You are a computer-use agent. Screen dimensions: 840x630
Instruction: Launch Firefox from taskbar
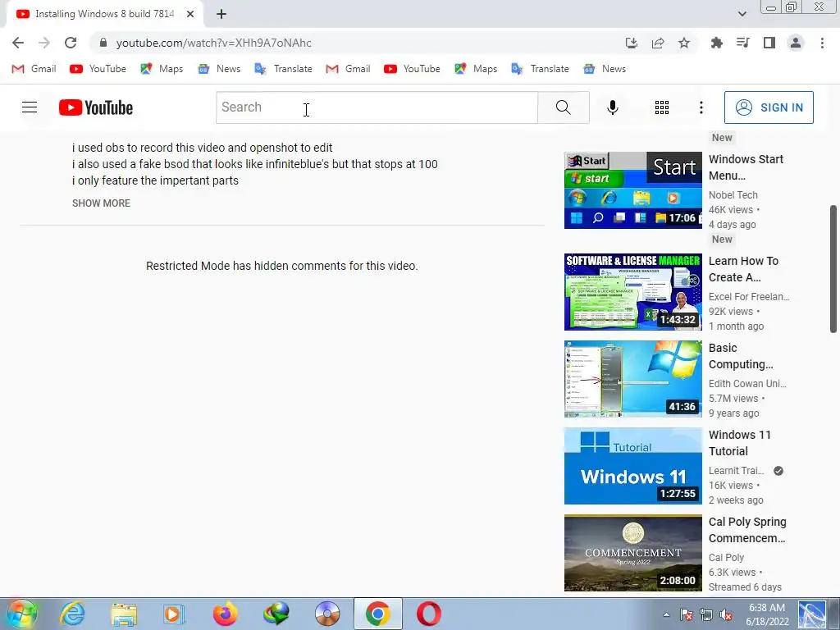pos(225,614)
